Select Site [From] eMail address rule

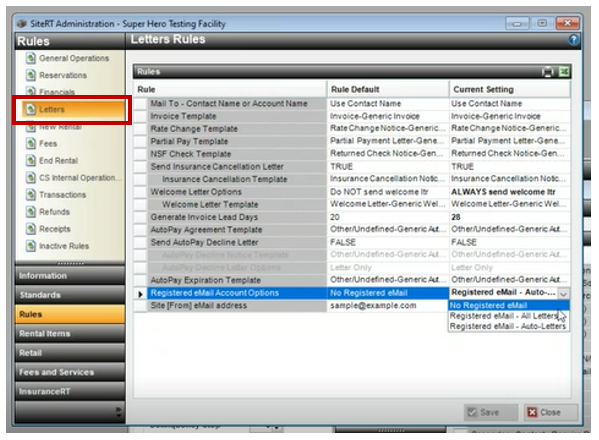click(x=237, y=306)
